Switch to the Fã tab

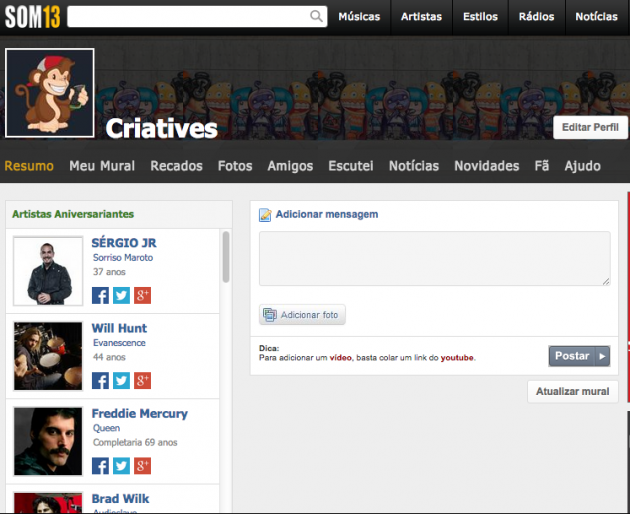[x=542, y=165]
